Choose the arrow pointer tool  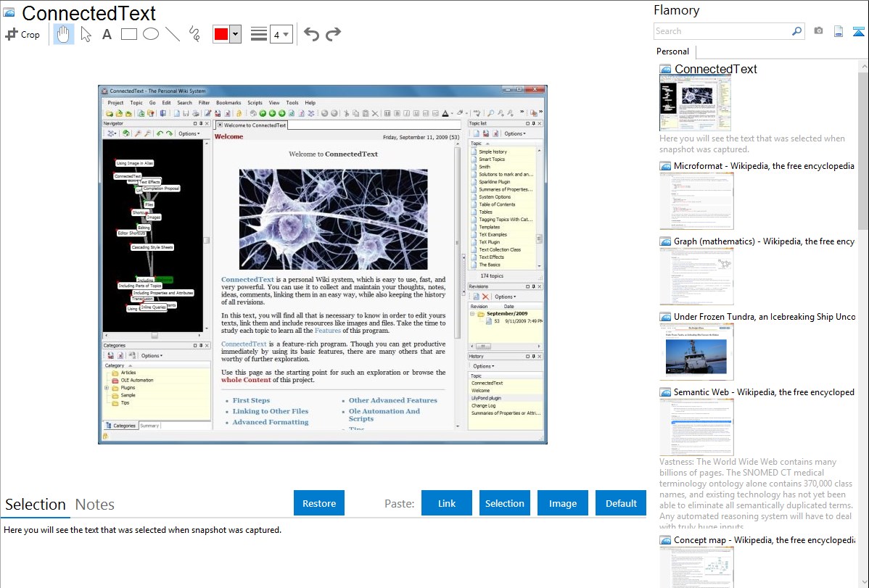pos(86,34)
